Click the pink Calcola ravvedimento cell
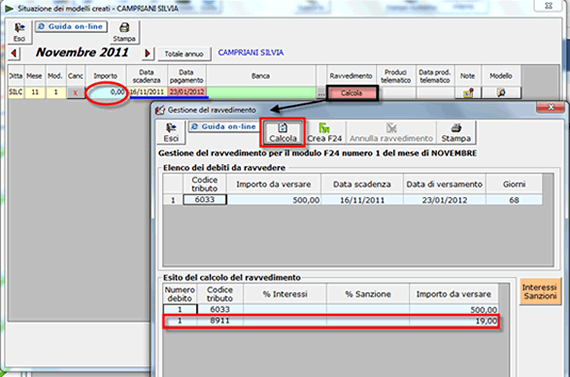 (352, 93)
